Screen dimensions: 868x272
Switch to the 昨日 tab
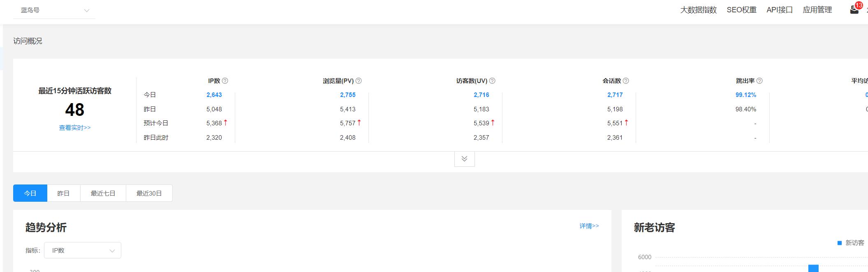click(63, 193)
